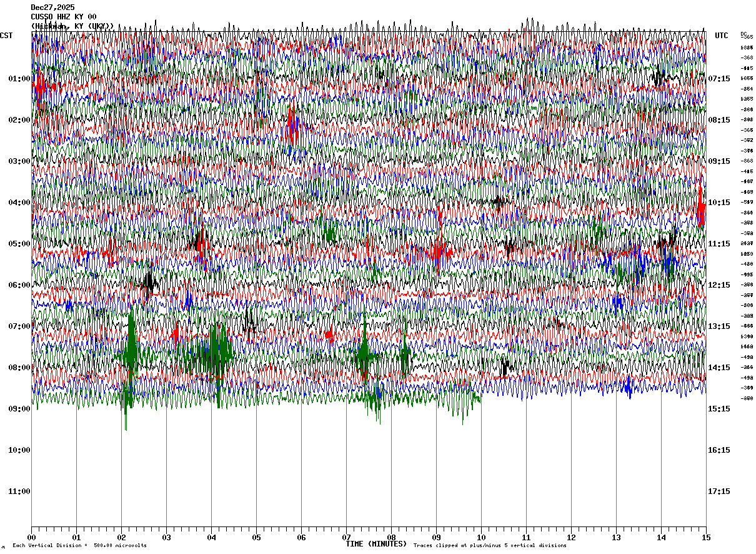Viewport: 756px width, 554px height.
Task: Click the date text Dec27,2025
Action: pyautogui.click(x=52, y=8)
